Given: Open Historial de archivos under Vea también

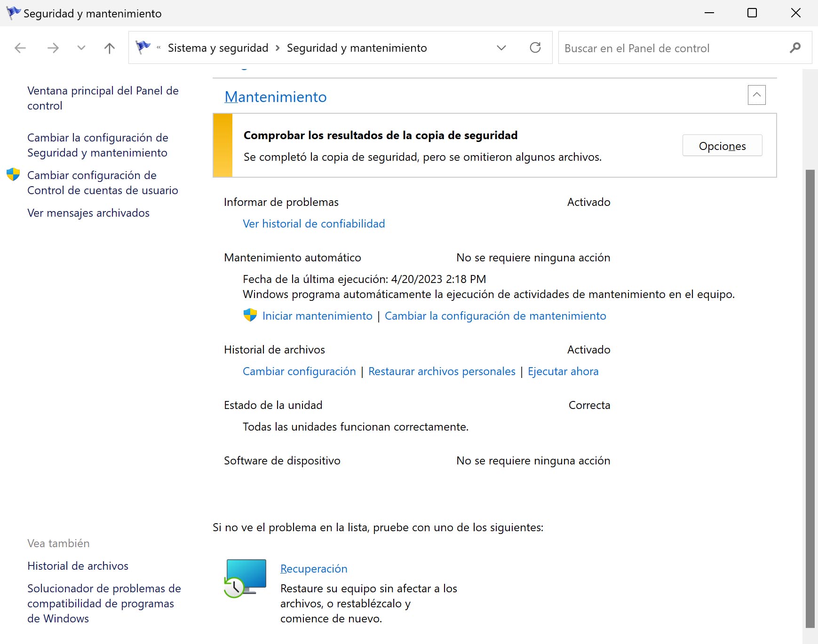Looking at the screenshot, I should [78, 566].
